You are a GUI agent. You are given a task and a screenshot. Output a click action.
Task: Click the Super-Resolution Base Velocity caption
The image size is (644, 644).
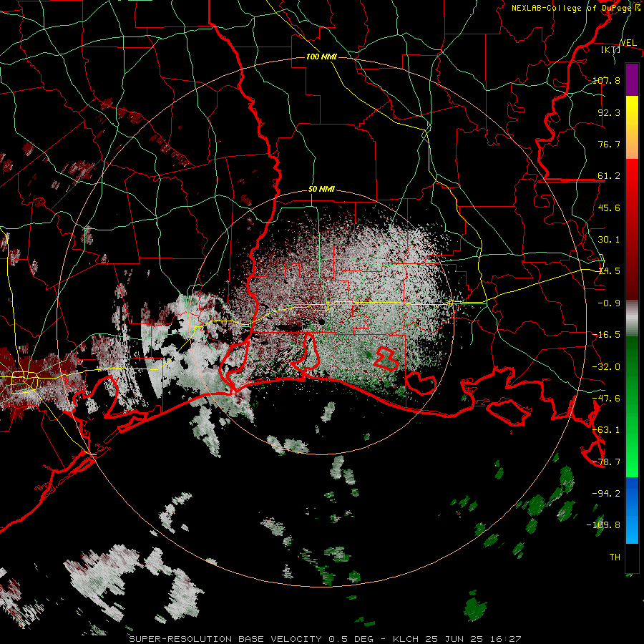(x=326, y=639)
